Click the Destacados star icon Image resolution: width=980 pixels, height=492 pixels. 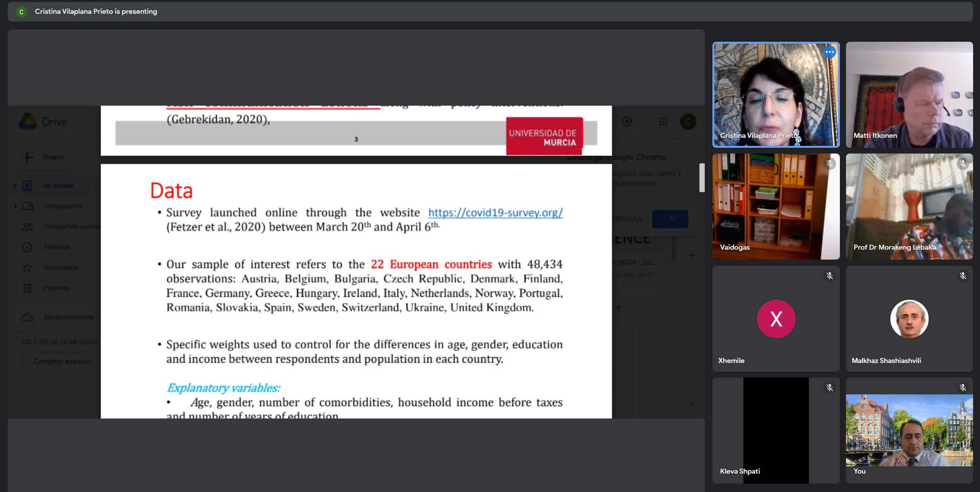(27, 268)
